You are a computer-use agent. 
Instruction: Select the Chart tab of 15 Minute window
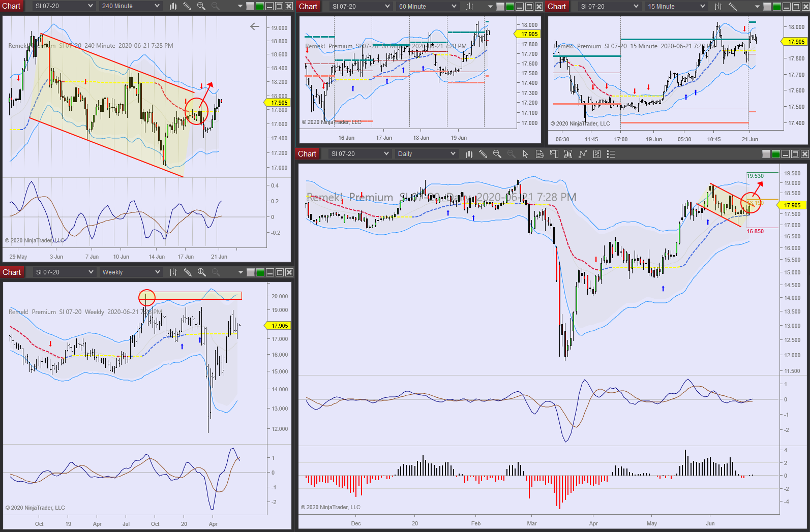557,7
